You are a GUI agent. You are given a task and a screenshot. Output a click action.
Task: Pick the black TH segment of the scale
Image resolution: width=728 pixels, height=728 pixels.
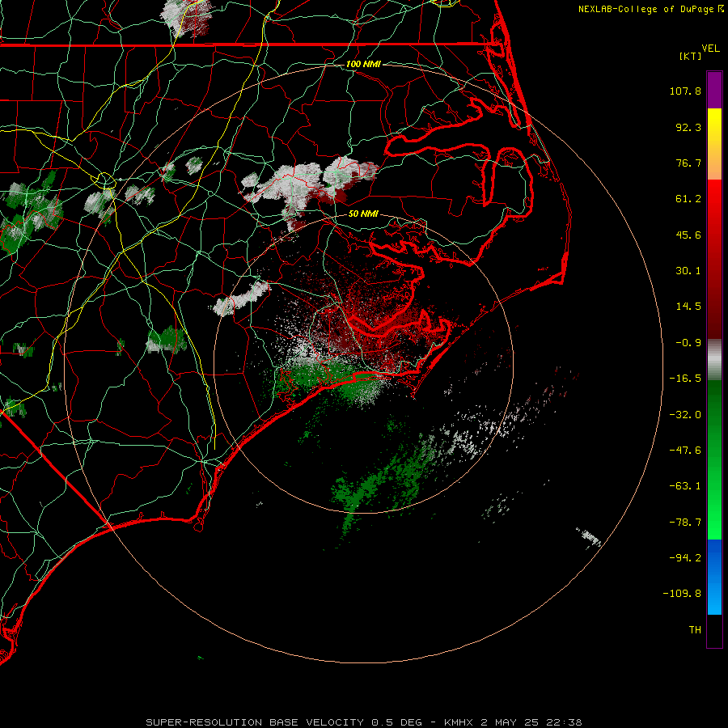[x=714, y=630]
